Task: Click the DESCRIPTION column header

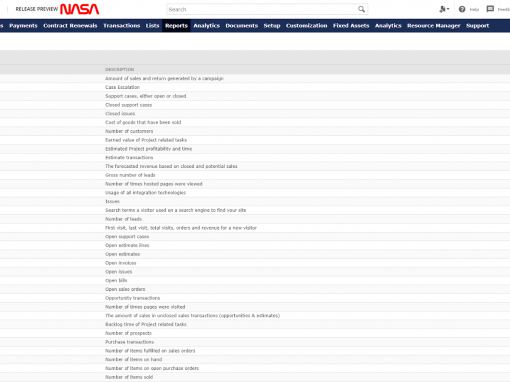Action: (119, 69)
